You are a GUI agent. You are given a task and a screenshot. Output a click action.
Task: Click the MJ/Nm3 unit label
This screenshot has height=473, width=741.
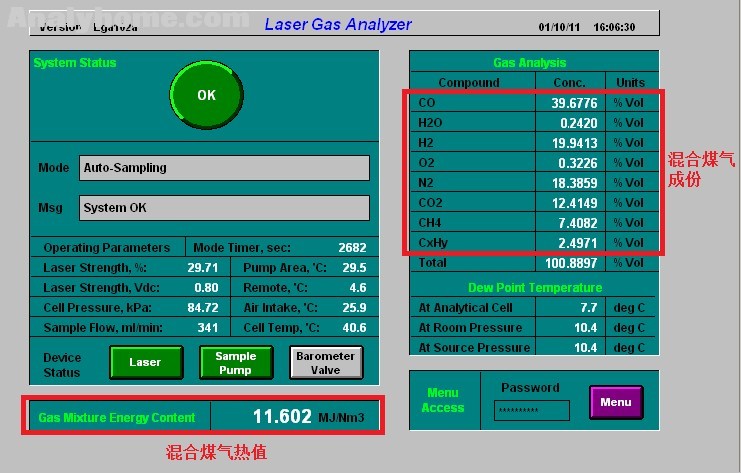coord(341,418)
